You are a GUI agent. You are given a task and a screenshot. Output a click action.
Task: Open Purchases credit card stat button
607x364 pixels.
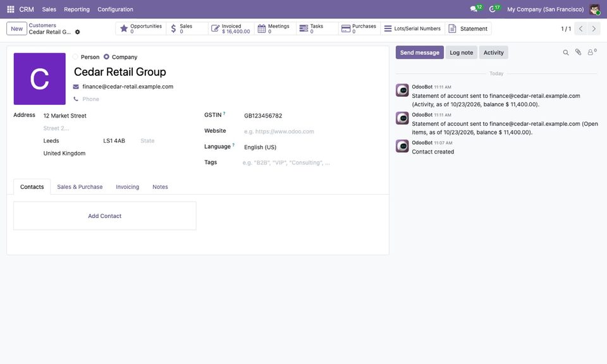[x=359, y=28]
